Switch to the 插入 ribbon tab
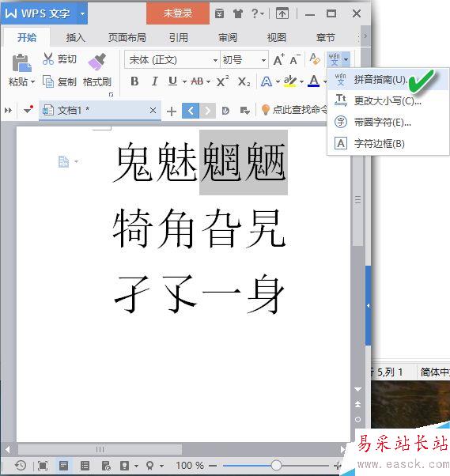This screenshot has width=450, height=476. (x=76, y=37)
